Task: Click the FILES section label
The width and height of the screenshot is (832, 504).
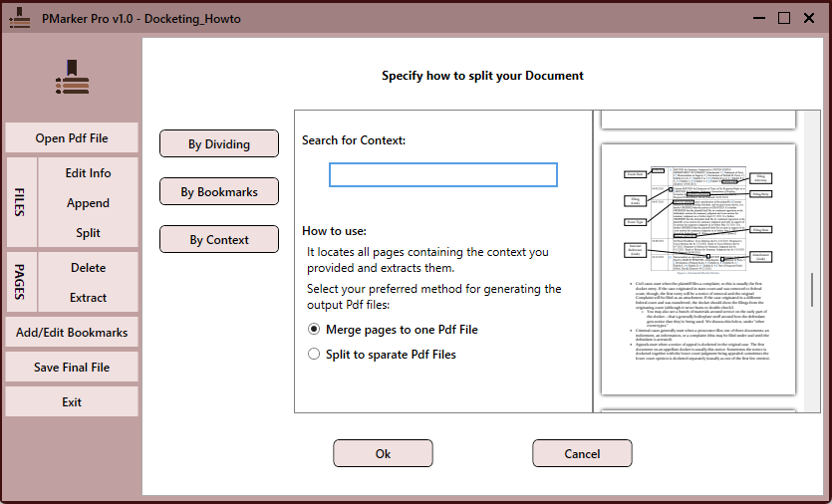Action: tap(20, 202)
